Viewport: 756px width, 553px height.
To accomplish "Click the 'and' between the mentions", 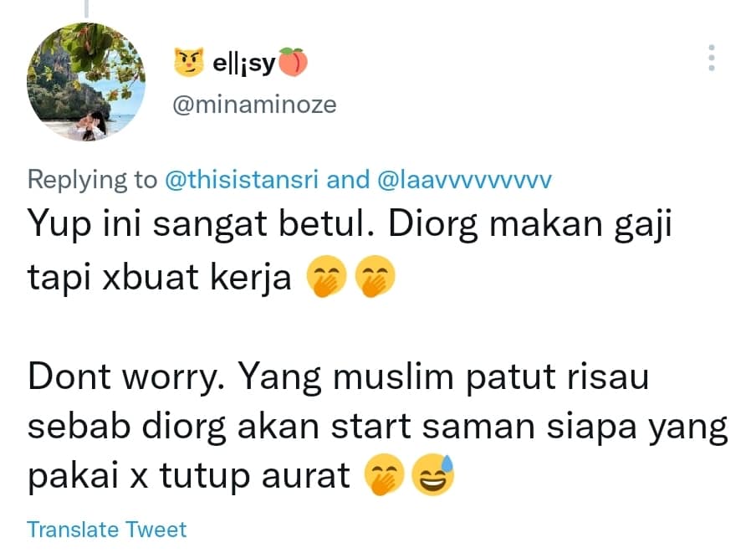I will pyautogui.click(x=348, y=180).
